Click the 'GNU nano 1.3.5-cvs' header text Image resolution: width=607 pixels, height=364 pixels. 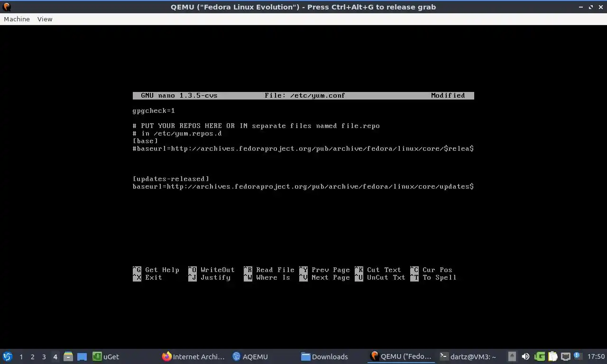[179, 95]
